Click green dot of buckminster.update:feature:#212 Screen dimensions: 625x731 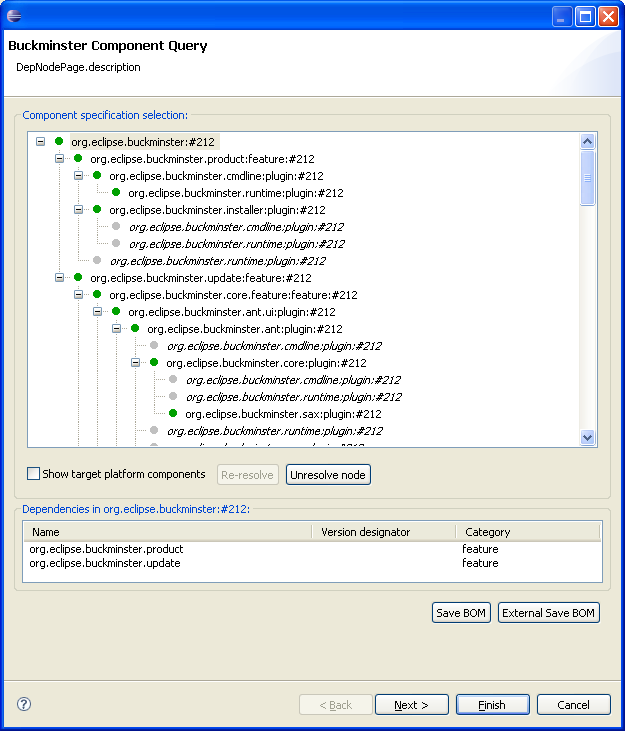[78, 277]
